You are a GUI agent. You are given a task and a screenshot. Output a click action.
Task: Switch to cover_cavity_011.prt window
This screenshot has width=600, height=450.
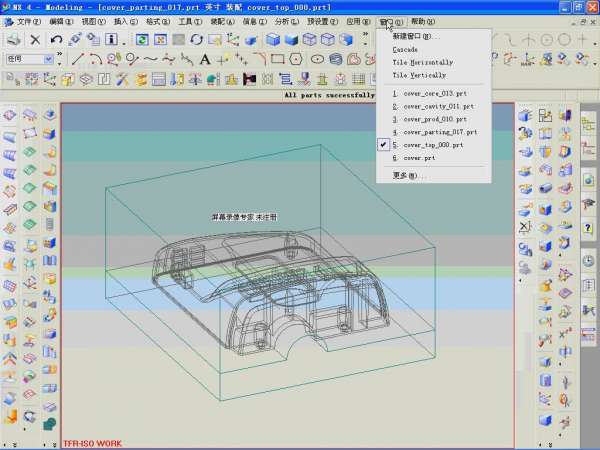pos(435,106)
